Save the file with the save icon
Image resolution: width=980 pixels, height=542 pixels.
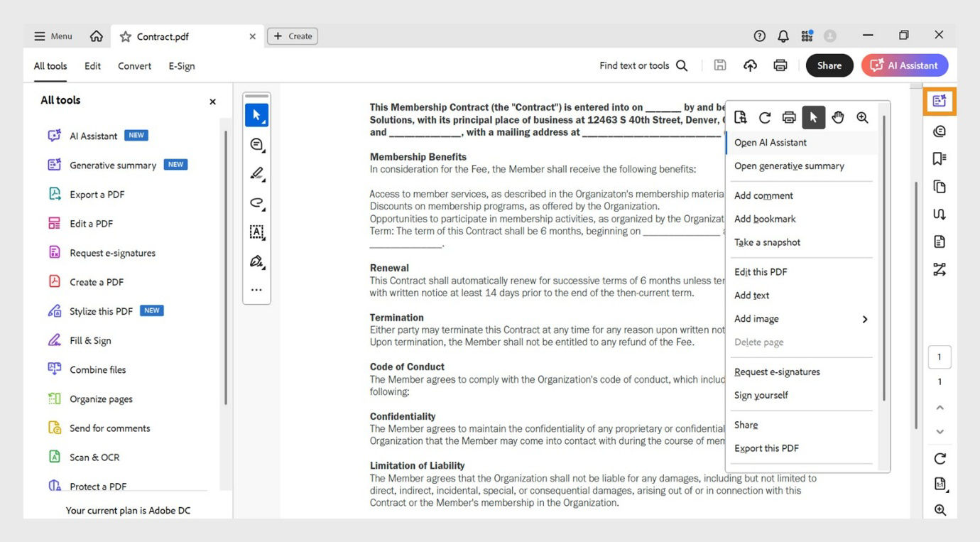click(719, 65)
